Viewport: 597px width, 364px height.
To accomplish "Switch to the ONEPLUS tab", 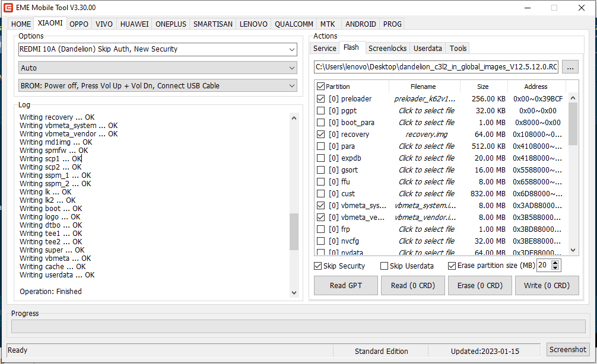I will (x=171, y=24).
